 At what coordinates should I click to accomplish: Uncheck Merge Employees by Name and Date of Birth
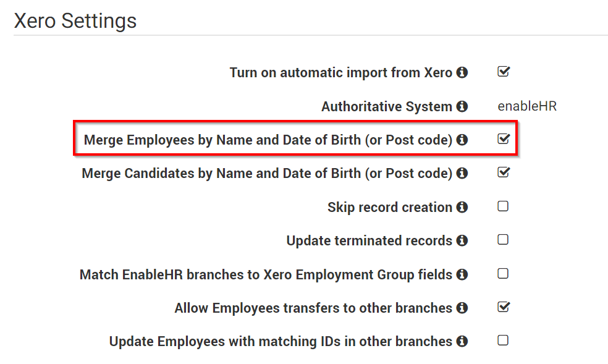(x=504, y=139)
